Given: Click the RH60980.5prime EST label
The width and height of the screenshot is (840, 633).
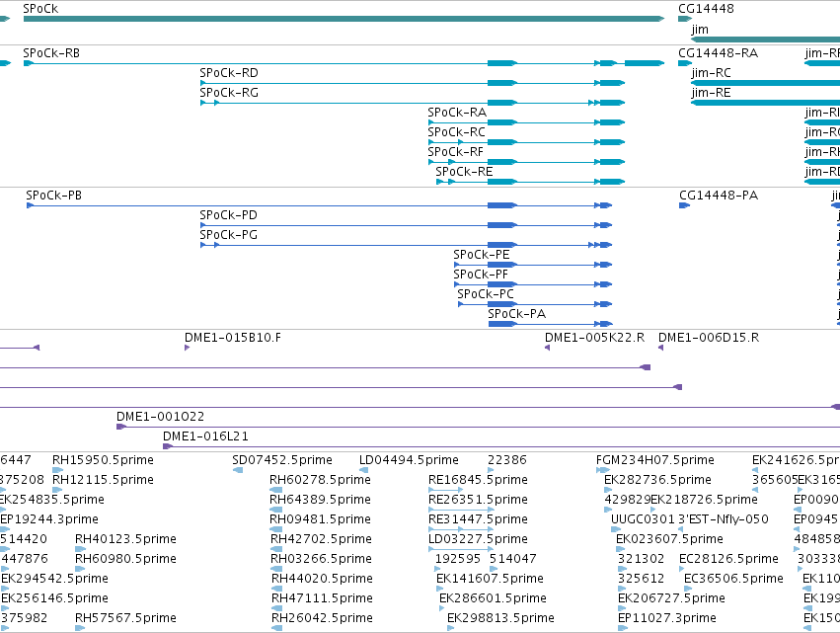Looking at the screenshot, I should [125, 559].
